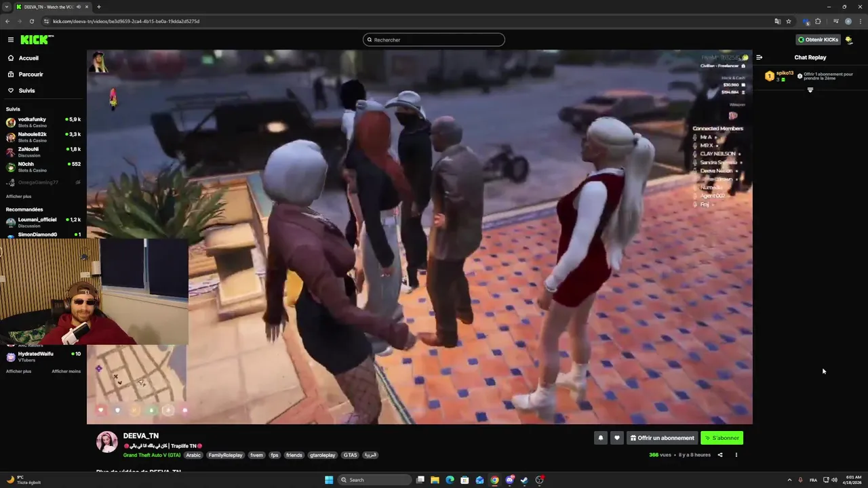The height and width of the screenshot is (488, 868).
Task: Click the S'abonner subscribe button
Action: tap(722, 438)
